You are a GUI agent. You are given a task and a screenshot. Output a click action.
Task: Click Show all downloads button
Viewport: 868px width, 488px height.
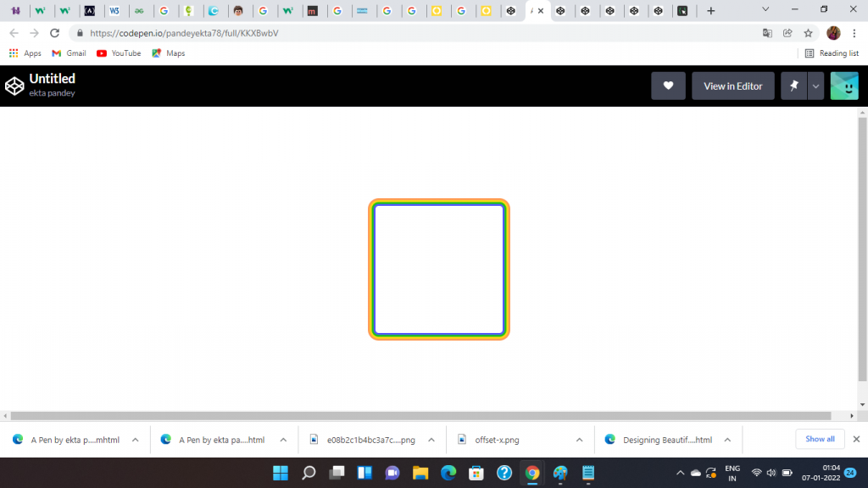click(x=820, y=439)
